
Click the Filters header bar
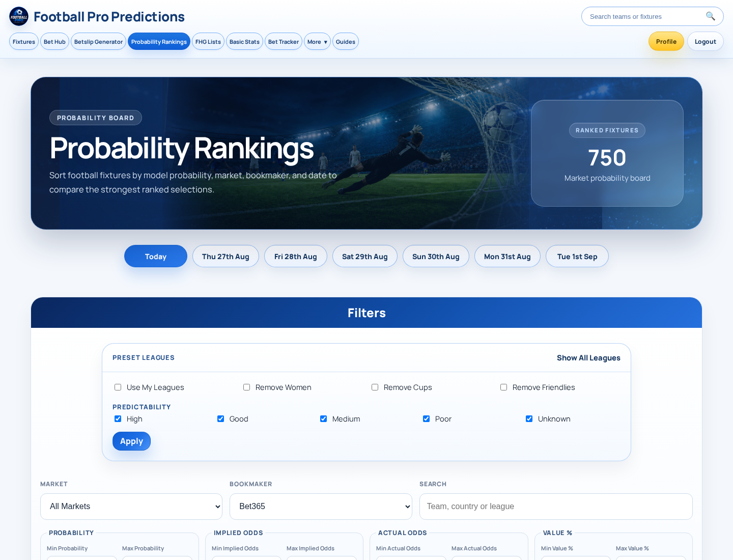coord(366,313)
